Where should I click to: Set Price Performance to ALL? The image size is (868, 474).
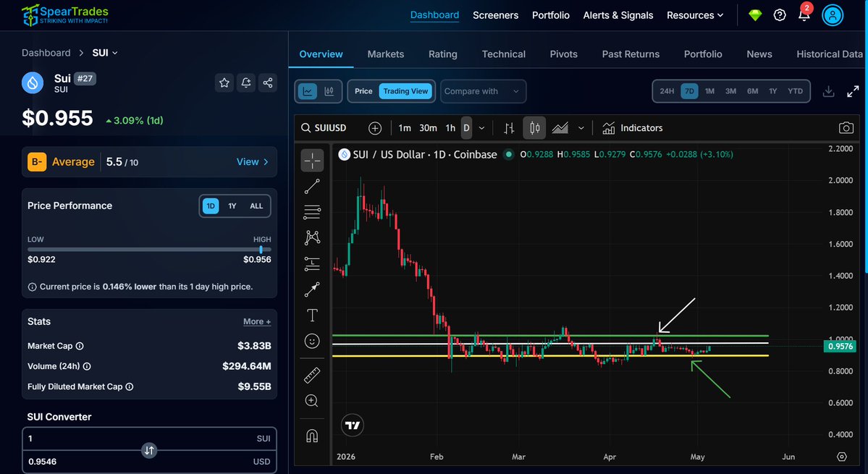coord(256,206)
